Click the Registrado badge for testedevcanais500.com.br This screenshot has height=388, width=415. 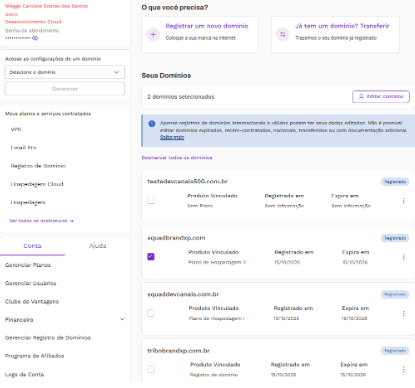point(395,182)
